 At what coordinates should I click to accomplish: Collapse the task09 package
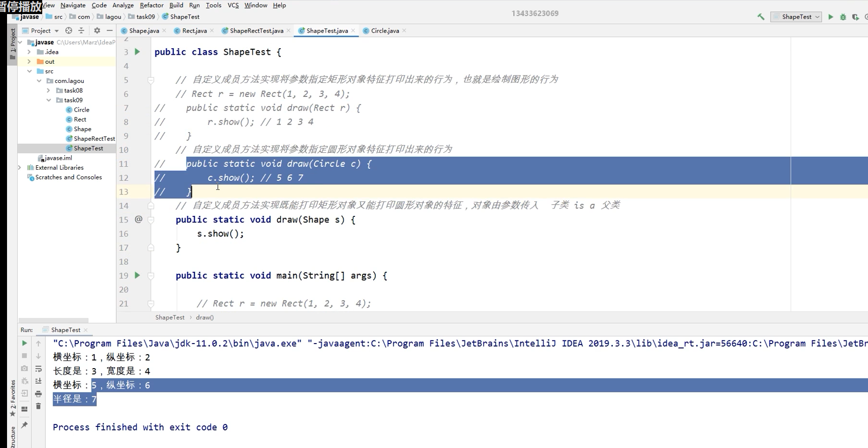click(x=48, y=100)
